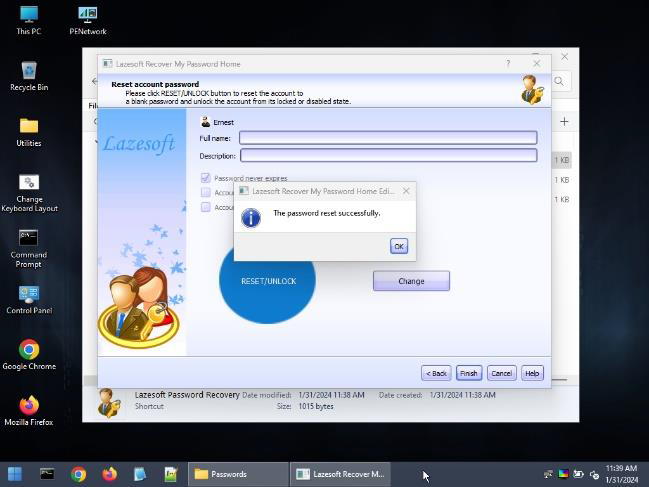Click the Full name input field
Screen dimensions: 649x487
(388, 138)
